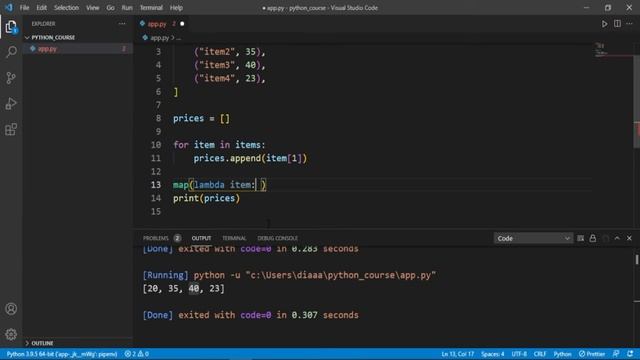
Task: Click the prices.append(item[1]) line
Action: tap(250, 158)
